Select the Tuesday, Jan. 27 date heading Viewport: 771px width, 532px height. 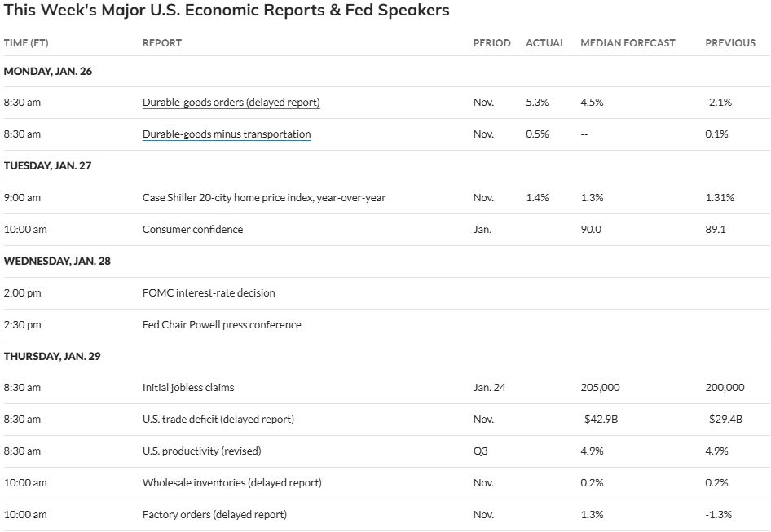click(x=48, y=165)
